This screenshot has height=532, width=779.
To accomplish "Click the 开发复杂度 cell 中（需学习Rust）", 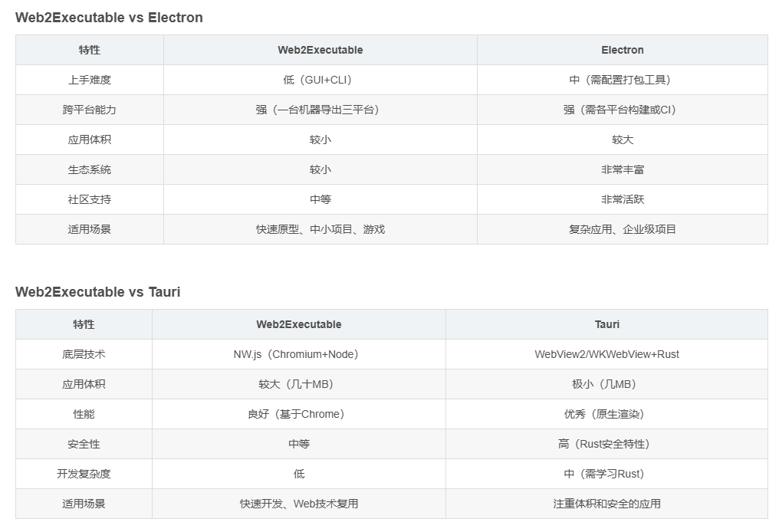I will [606, 474].
